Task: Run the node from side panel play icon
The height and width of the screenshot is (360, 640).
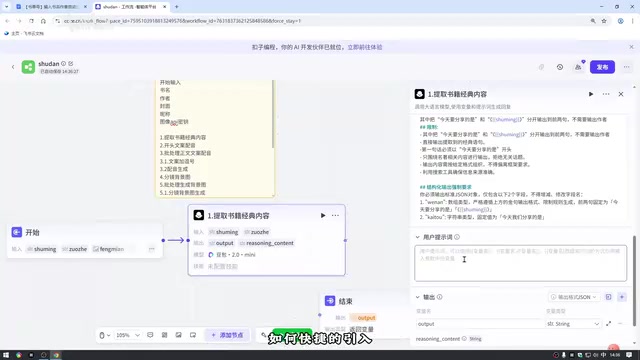Action: 591,94
